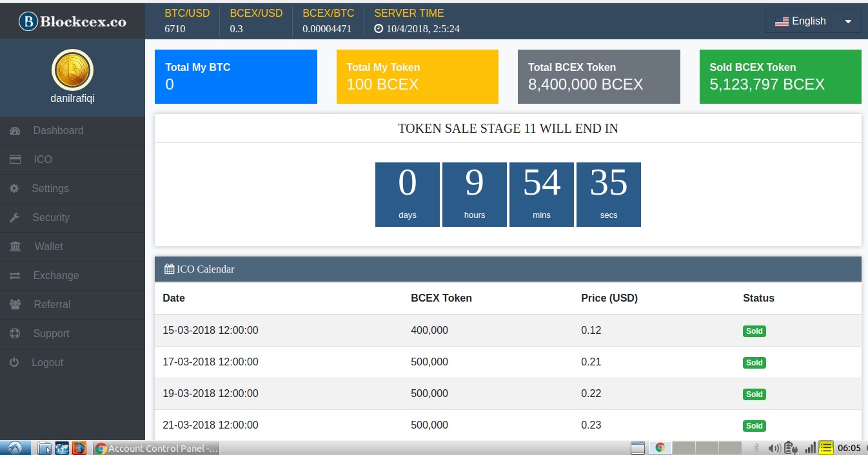The width and height of the screenshot is (868, 455).
Task: Open the Dashboard sidebar item
Action: [x=72, y=131]
